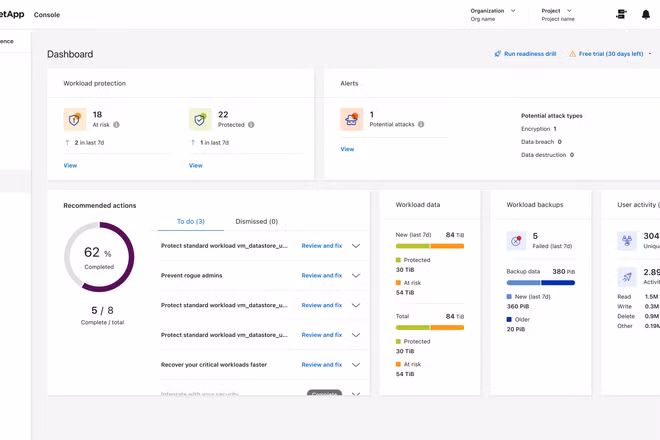The height and width of the screenshot is (440, 660).
Task: Click New (last 7d) workload data bar
Action: (x=430, y=246)
